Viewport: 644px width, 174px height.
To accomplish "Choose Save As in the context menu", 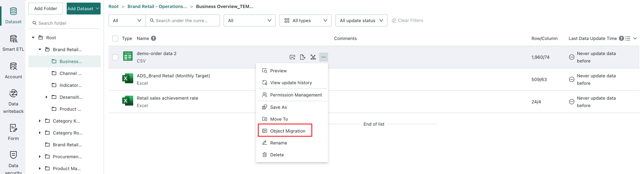I will (292, 107).
